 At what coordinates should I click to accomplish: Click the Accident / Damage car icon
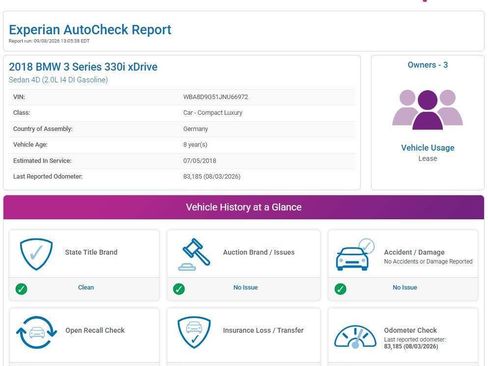tap(355, 254)
